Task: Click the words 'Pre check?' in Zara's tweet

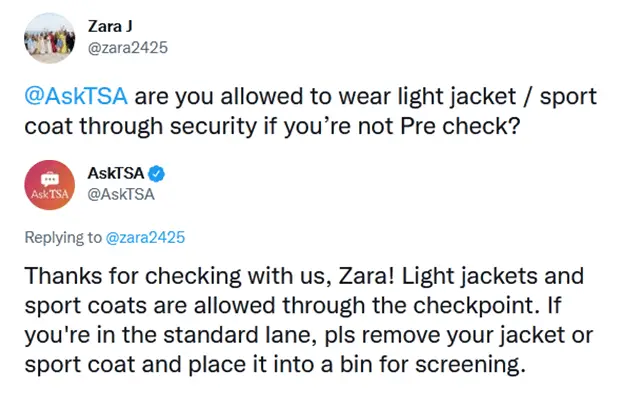Action: coord(460,126)
